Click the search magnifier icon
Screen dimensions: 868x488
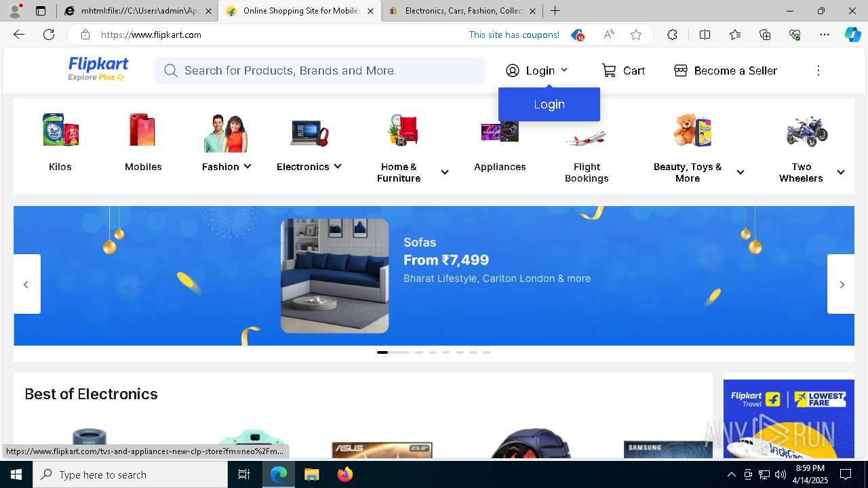(171, 70)
